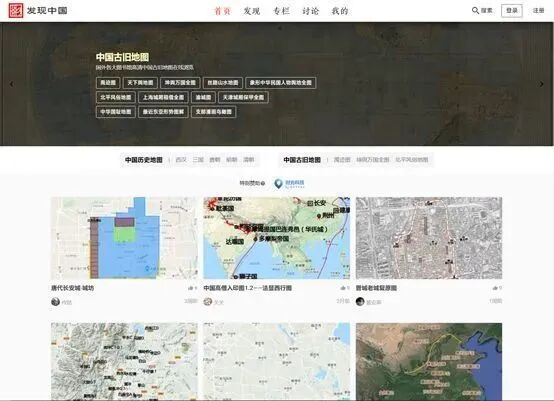Open the 天下舆地图 tag in banner

point(140,83)
